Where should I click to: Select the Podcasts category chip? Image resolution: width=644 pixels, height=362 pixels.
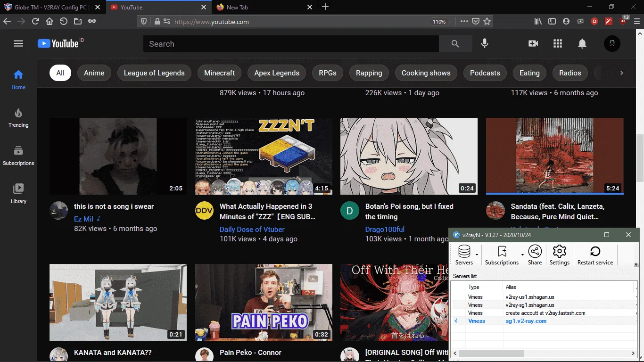click(485, 73)
